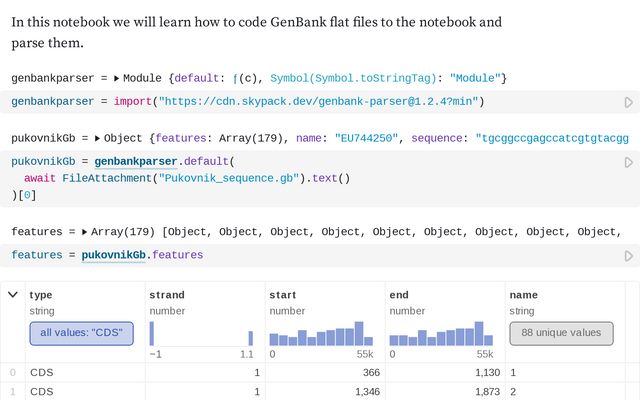Sort by the start column header
Screen dimensions: 640x400
284,295
